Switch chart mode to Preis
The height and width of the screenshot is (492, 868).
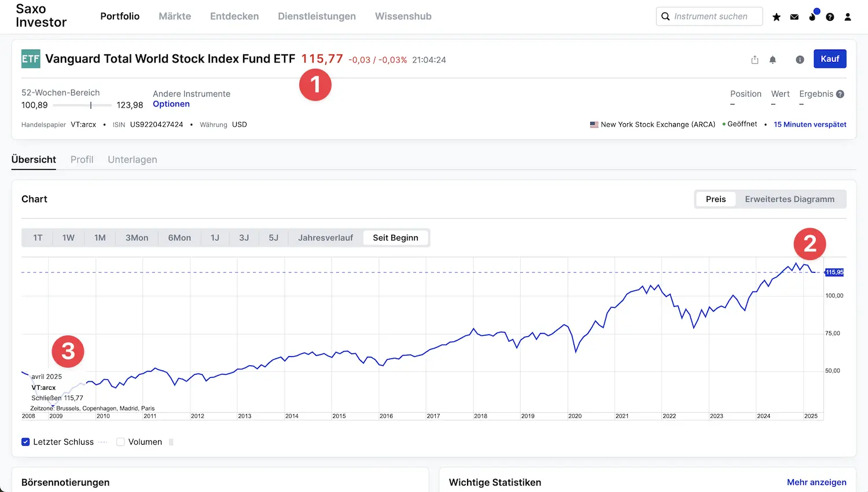point(716,199)
